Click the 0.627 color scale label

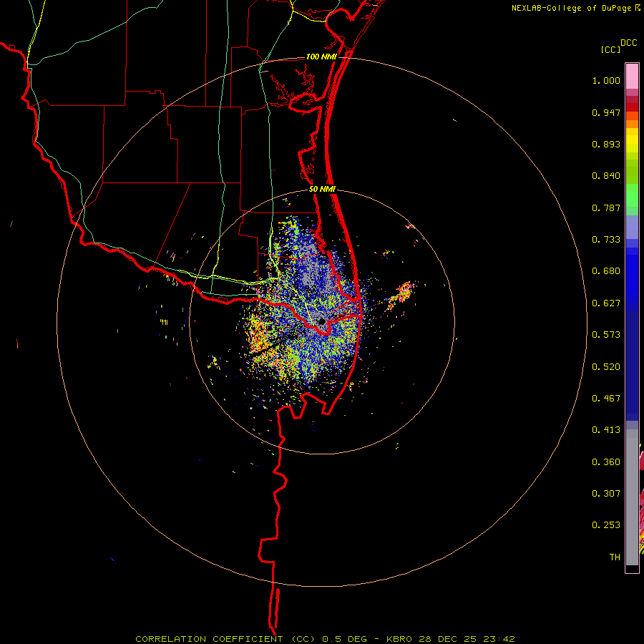[x=606, y=303]
